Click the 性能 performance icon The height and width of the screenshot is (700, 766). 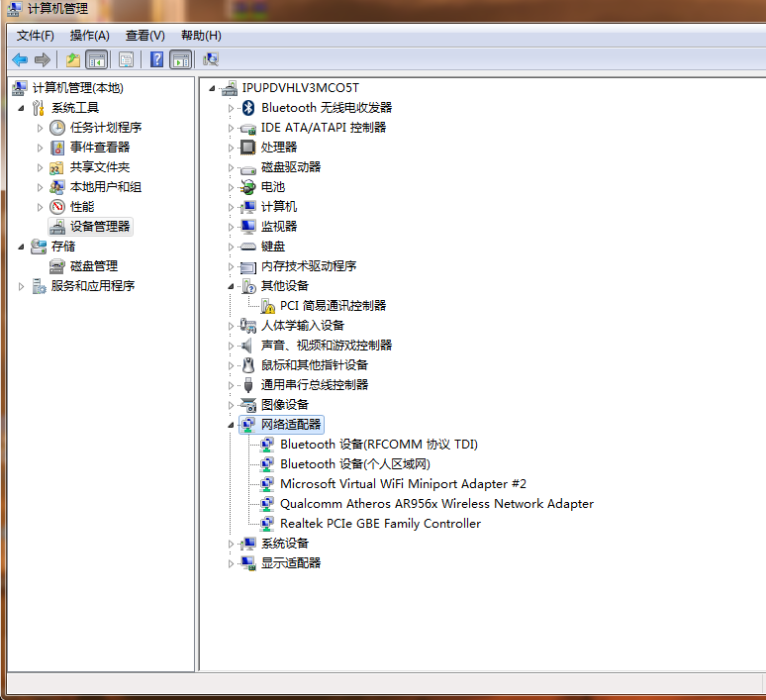click(x=57, y=207)
